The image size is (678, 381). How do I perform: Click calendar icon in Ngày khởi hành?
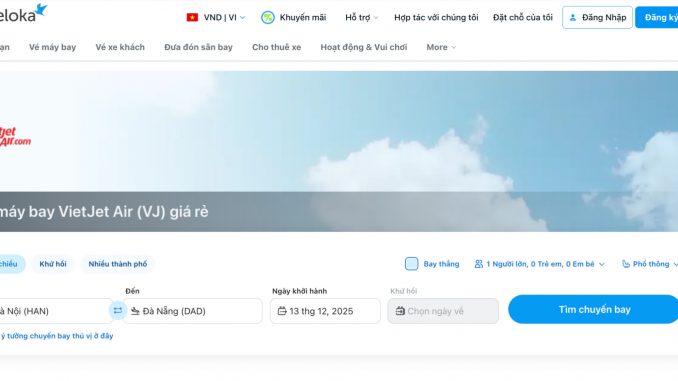point(282,311)
